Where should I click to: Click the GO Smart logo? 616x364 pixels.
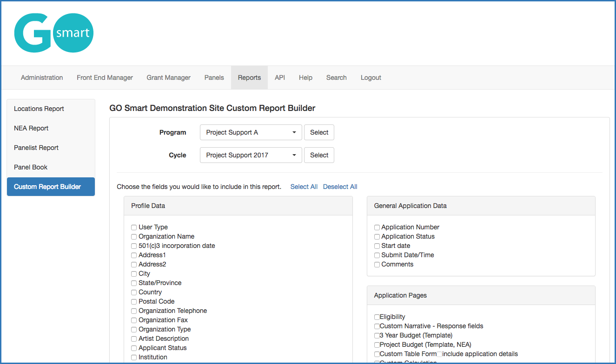point(54,33)
